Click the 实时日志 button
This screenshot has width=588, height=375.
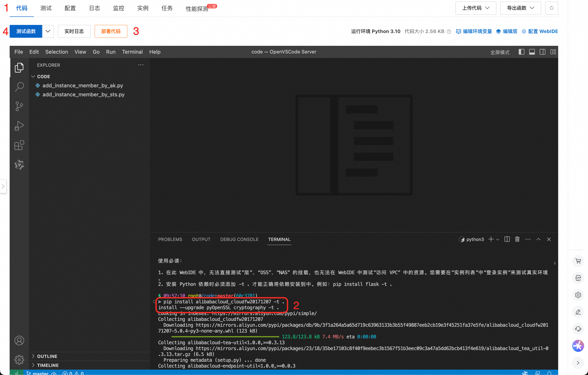click(74, 31)
